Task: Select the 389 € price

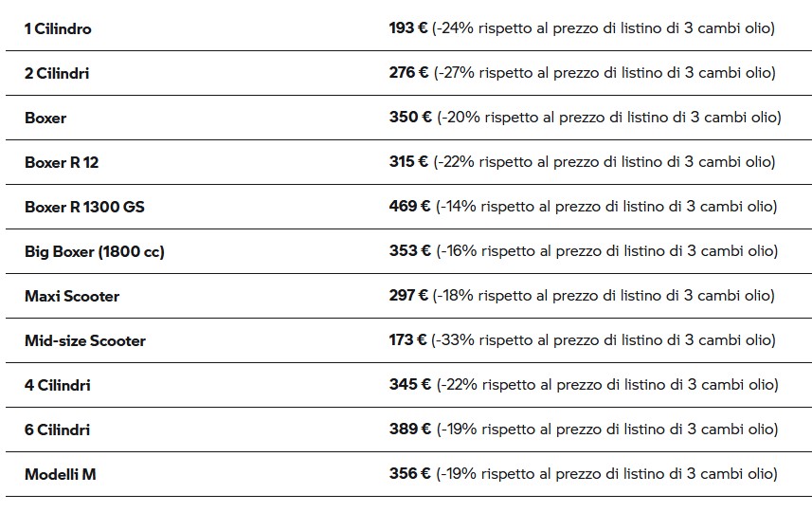Action: tap(410, 429)
